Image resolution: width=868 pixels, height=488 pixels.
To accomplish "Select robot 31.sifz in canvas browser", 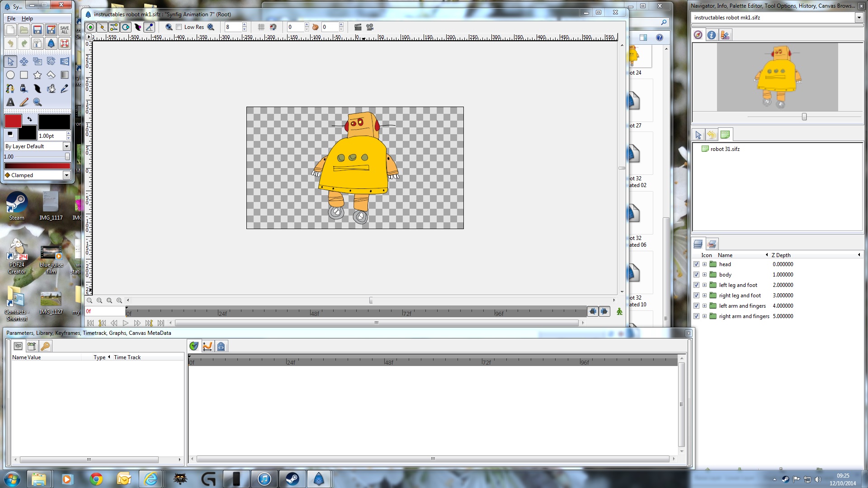I will click(x=725, y=149).
